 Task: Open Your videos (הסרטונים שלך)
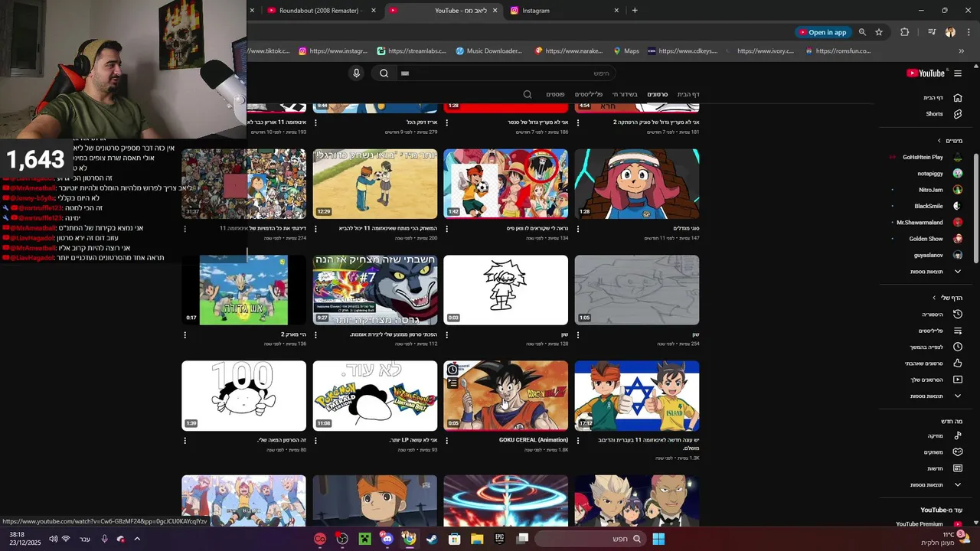(x=936, y=380)
